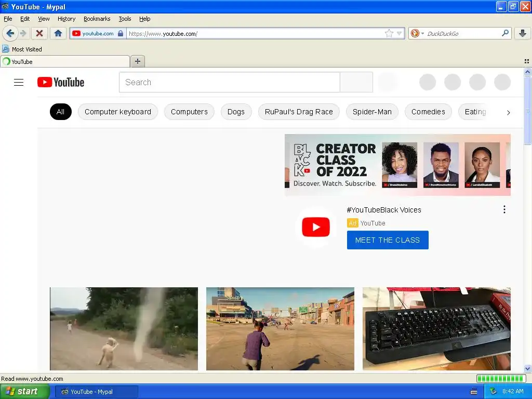Click the magnifier search icon in search bar
Screen dimensions: 532x399
click(505, 33)
